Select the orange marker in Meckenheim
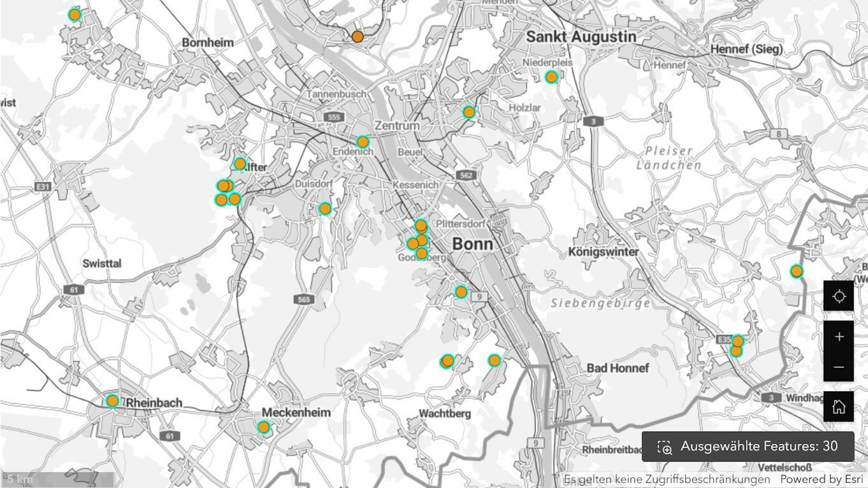Viewport: 868px width, 488px height. 263,427
